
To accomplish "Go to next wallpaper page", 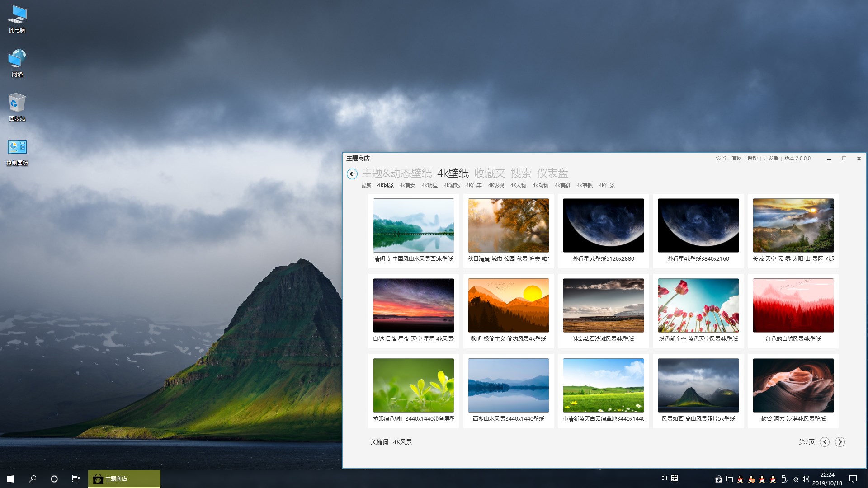I will (x=840, y=442).
